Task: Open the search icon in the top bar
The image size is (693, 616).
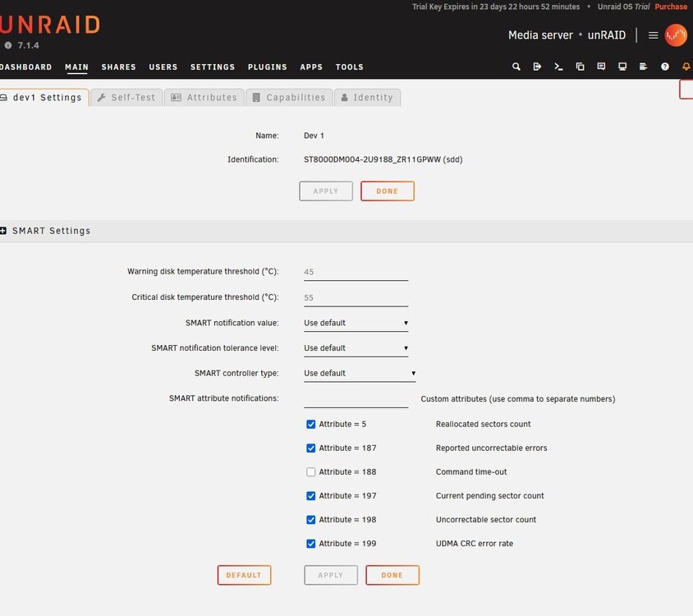Action: tap(516, 67)
